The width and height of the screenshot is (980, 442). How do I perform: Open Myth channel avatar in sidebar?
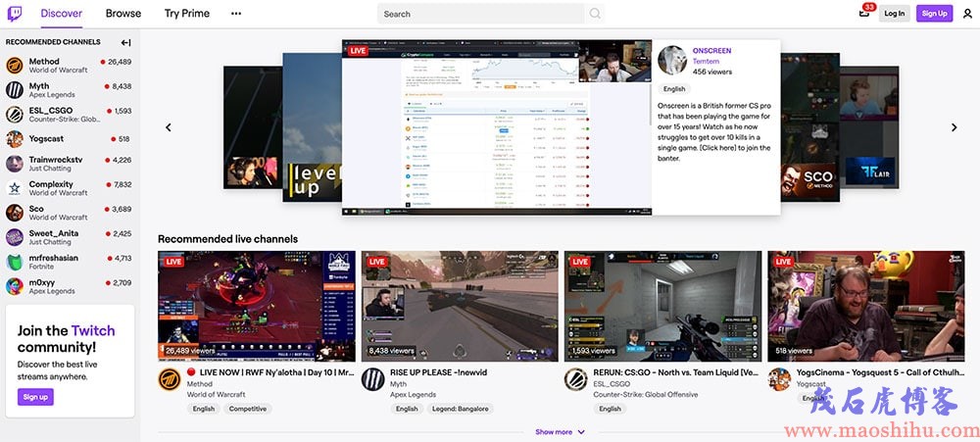tap(15, 90)
